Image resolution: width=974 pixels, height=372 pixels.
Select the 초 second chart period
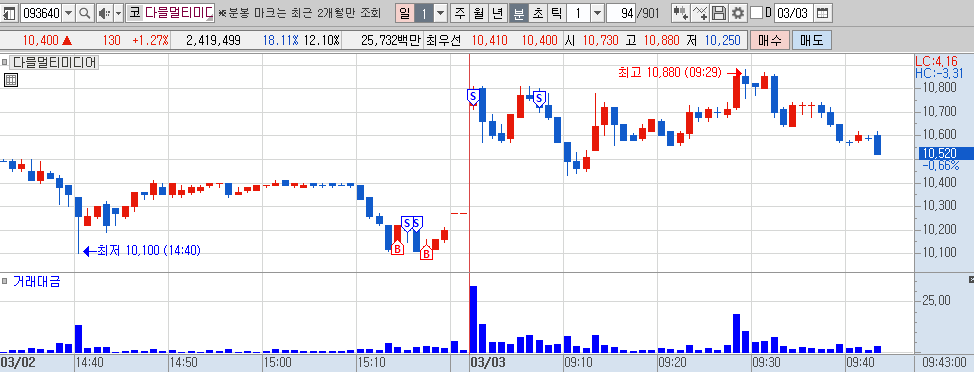pos(537,12)
